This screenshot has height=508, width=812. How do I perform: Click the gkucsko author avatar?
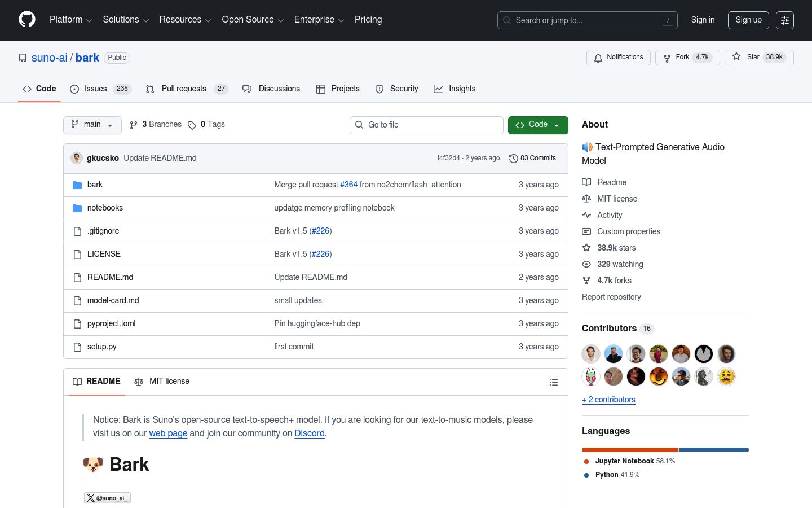pos(77,158)
